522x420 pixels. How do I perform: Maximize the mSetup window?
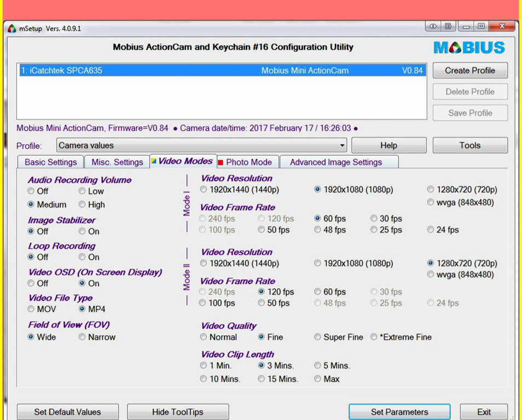coord(481,26)
